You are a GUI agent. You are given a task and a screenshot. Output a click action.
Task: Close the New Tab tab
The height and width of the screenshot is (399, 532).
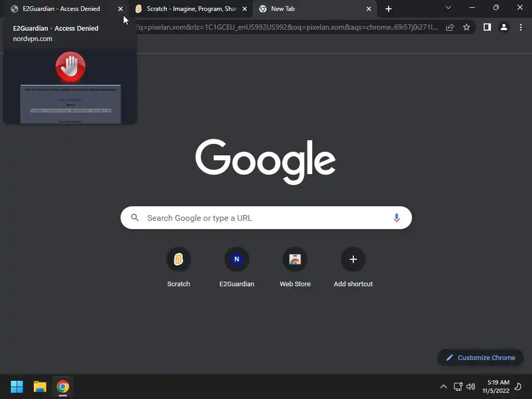click(369, 9)
